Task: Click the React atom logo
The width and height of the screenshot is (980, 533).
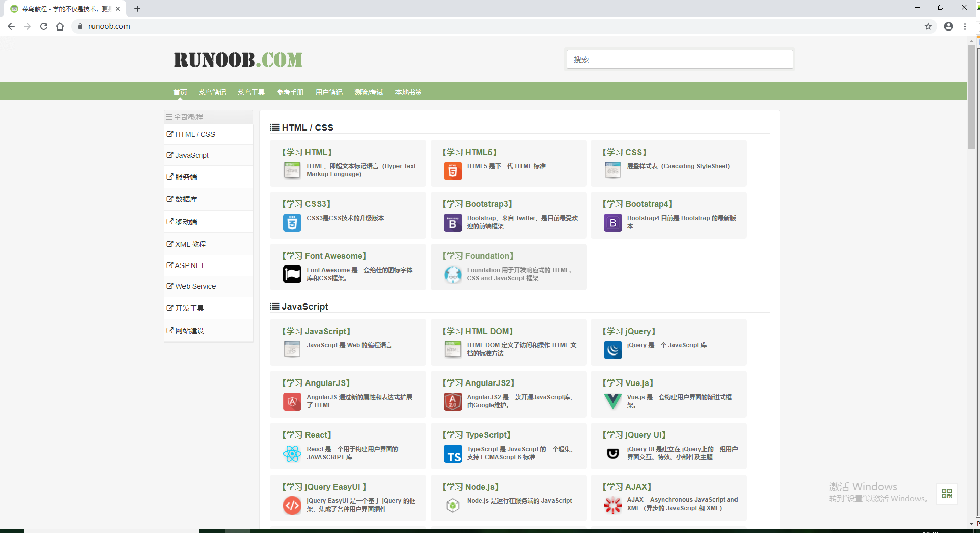Action: point(292,453)
